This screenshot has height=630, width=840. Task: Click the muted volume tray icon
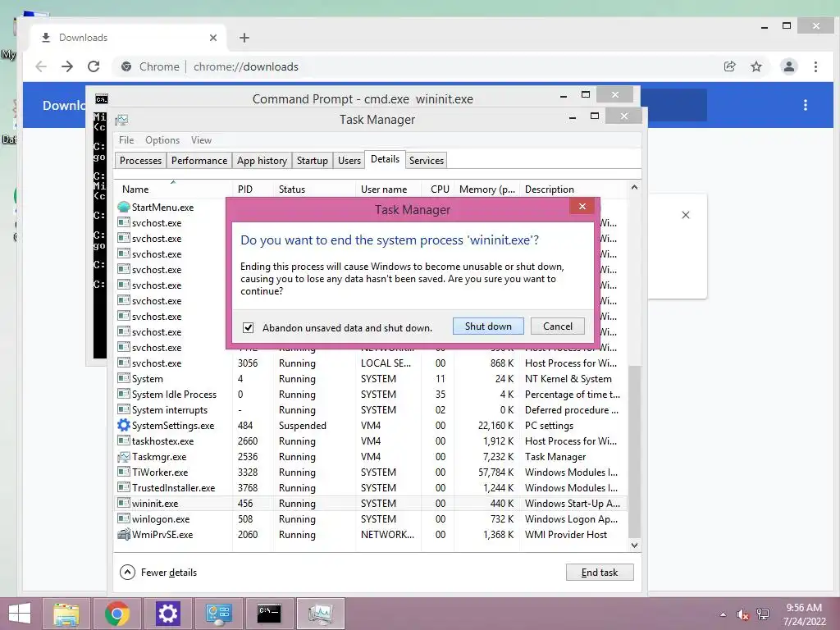click(x=743, y=614)
